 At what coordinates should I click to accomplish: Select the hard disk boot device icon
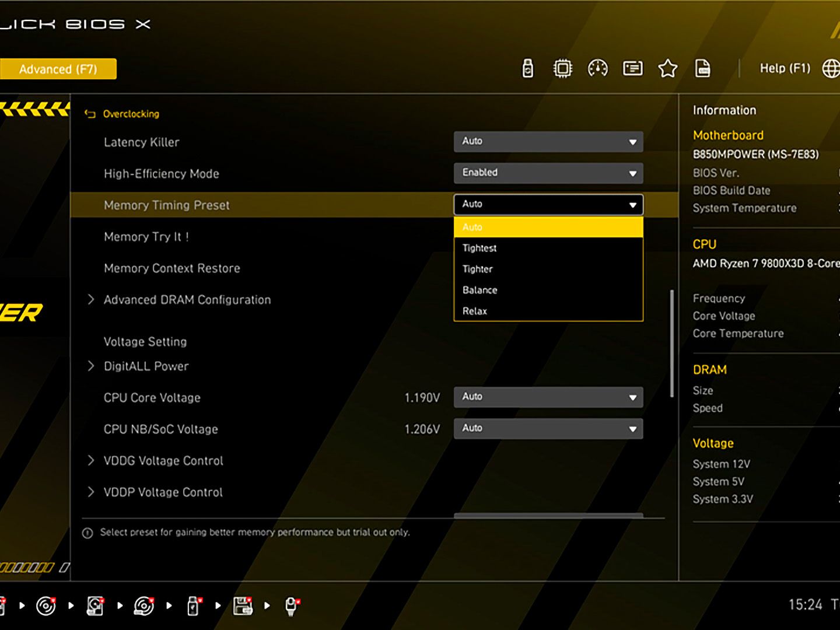pyautogui.click(x=95, y=606)
